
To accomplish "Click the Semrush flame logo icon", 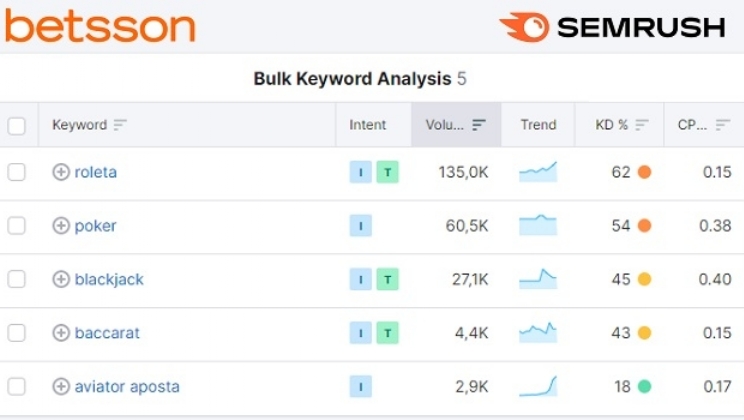I will click(x=524, y=27).
